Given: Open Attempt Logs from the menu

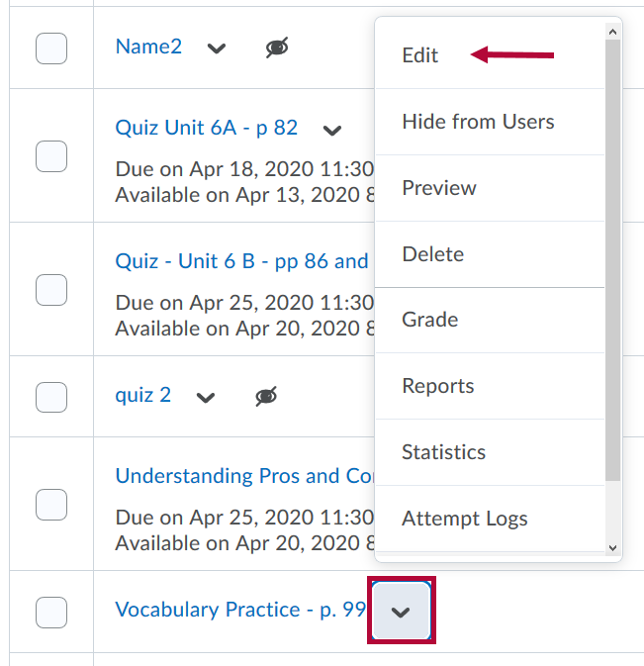Looking at the screenshot, I should point(465,519).
